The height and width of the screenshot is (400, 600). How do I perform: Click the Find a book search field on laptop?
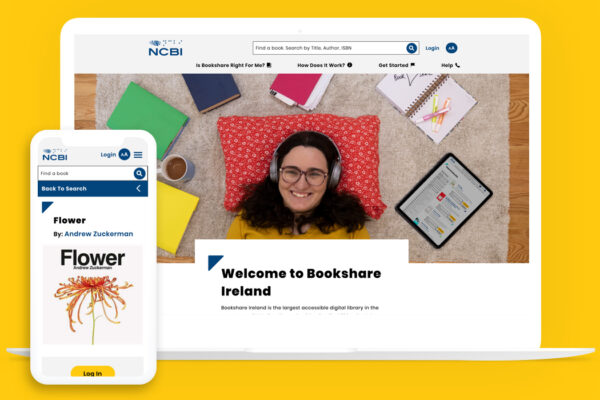(328, 48)
